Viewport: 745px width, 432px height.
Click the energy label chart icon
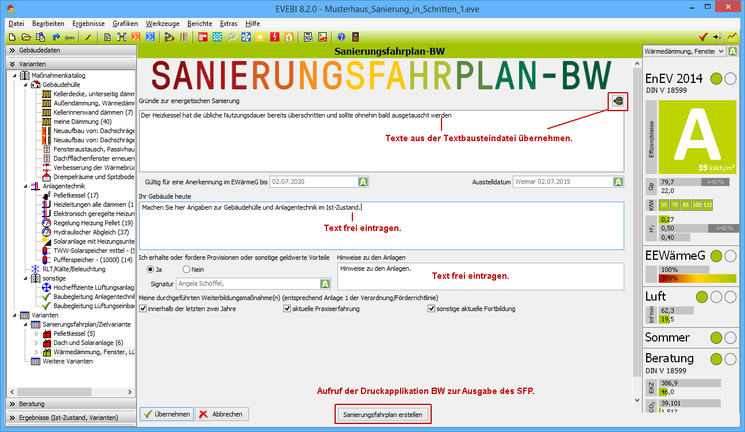pos(323,37)
